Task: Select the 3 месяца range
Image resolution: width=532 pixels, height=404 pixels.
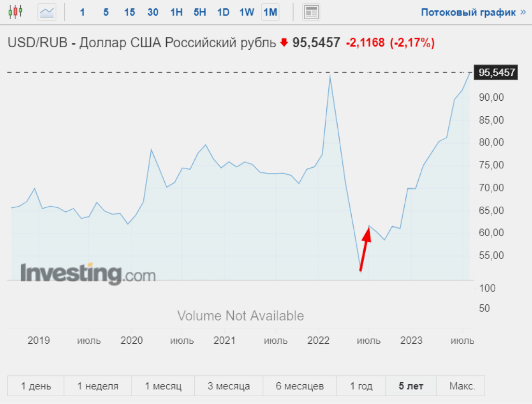Action: point(229,386)
